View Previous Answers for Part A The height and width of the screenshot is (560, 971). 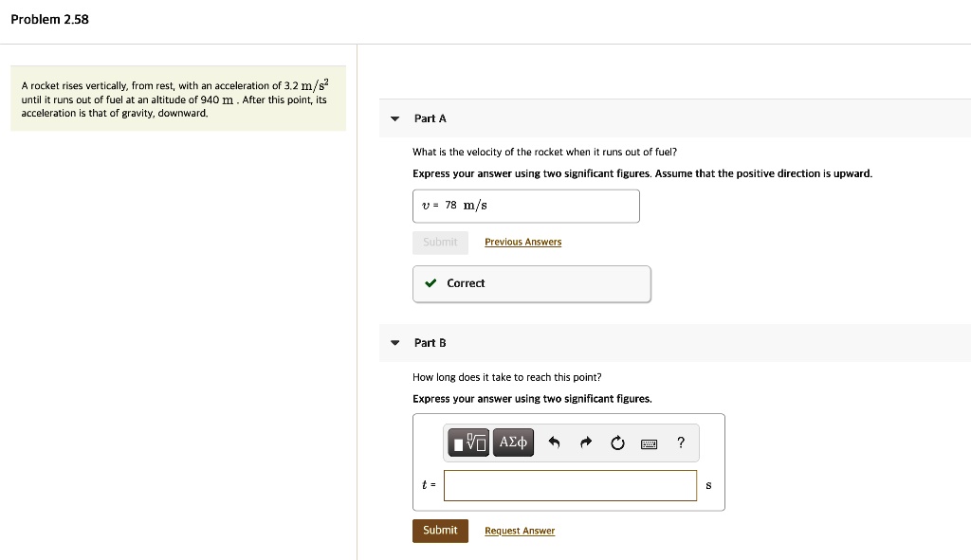[x=522, y=242]
